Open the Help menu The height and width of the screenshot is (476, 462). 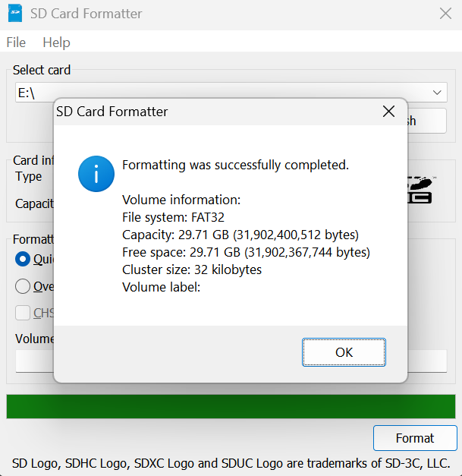click(56, 43)
